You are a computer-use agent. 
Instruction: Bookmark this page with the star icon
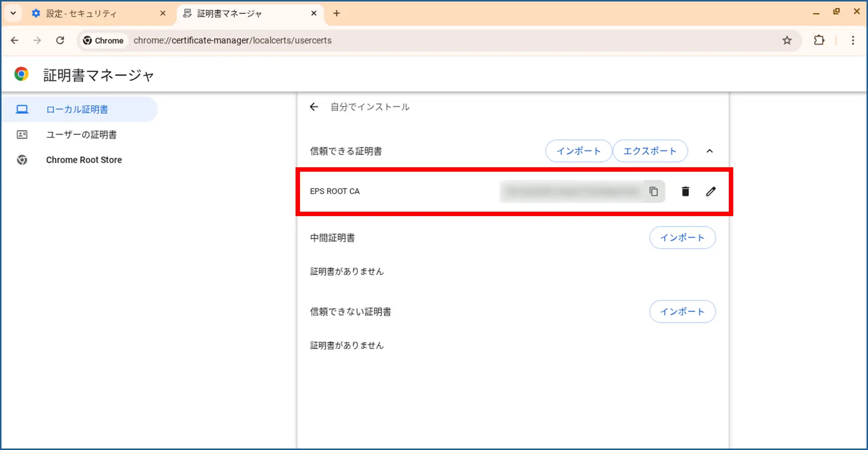[x=787, y=40]
